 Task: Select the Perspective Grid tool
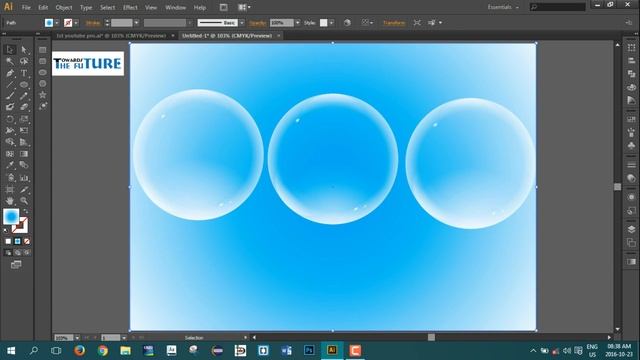pyautogui.click(x=24, y=142)
